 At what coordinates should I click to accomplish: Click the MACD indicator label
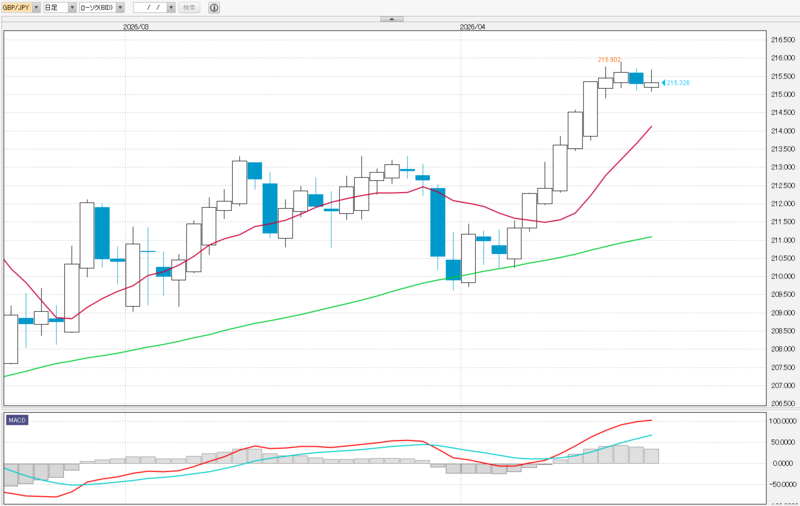17,420
